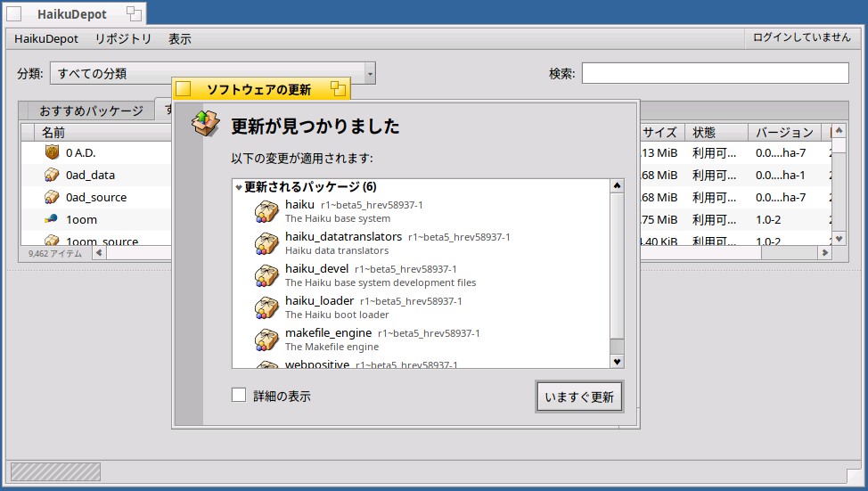Click the haiku_loader package icon
The height and width of the screenshot is (491, 868).
[x=266, y=307]
